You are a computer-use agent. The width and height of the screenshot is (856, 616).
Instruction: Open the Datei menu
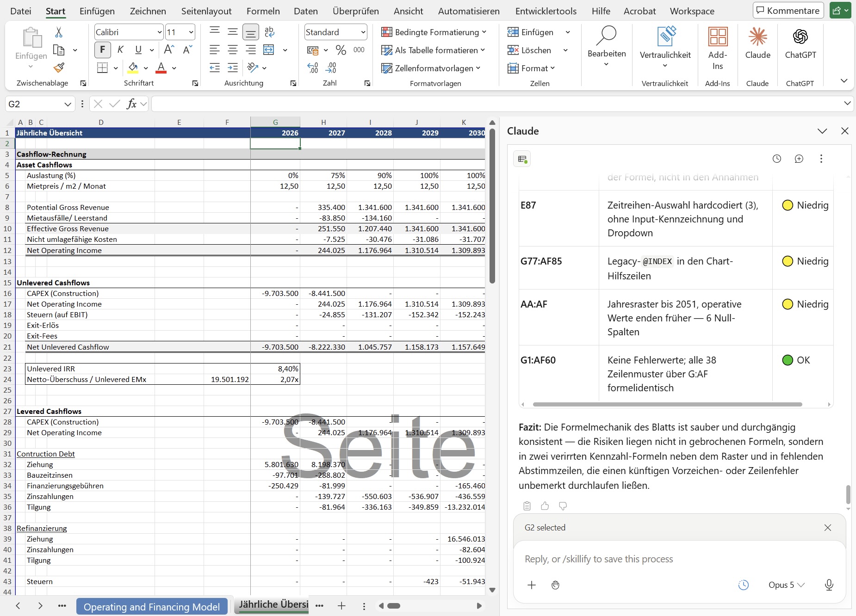(21, 11)
